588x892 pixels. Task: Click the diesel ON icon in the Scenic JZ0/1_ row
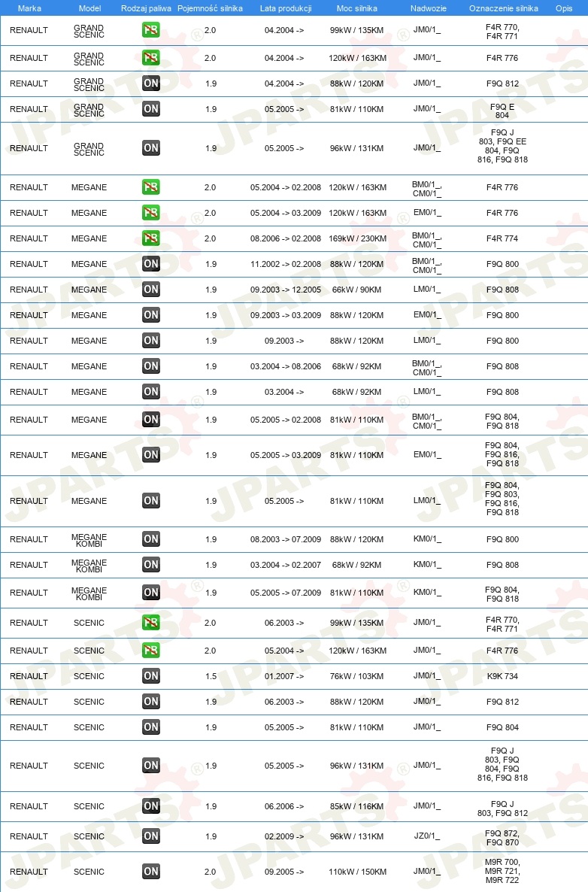pyautogui.click(x=150, y=836)
